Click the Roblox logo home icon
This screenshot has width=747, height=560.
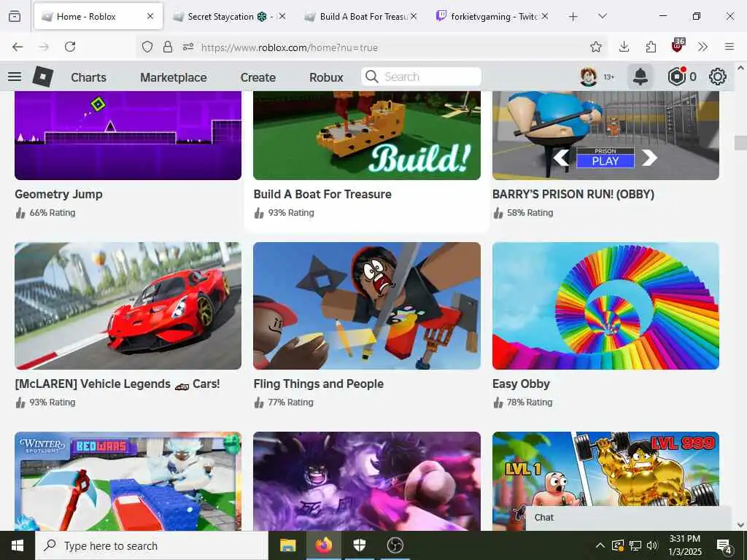click(43, 77)
